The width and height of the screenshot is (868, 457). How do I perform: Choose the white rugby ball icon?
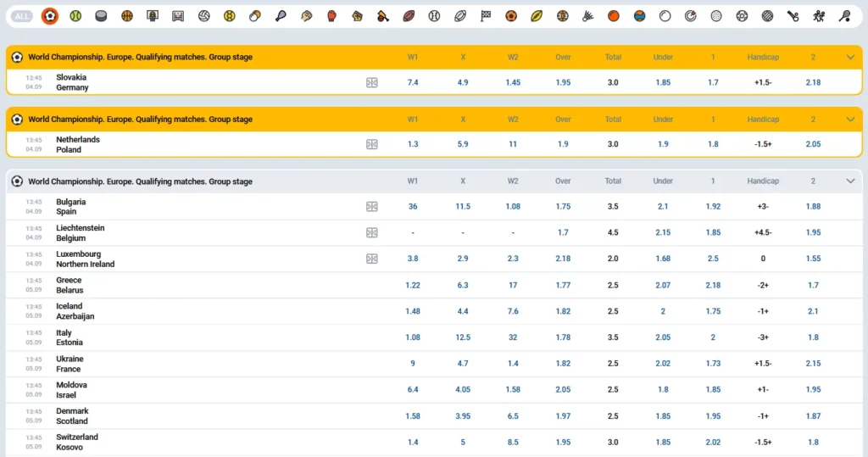click(x=460, y=16)
